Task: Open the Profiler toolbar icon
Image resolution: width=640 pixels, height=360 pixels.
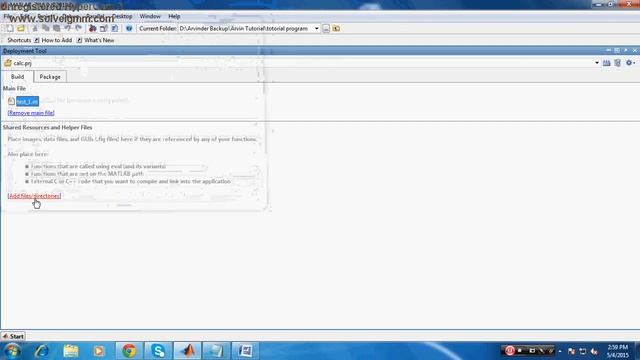Action: pos(115,28)
